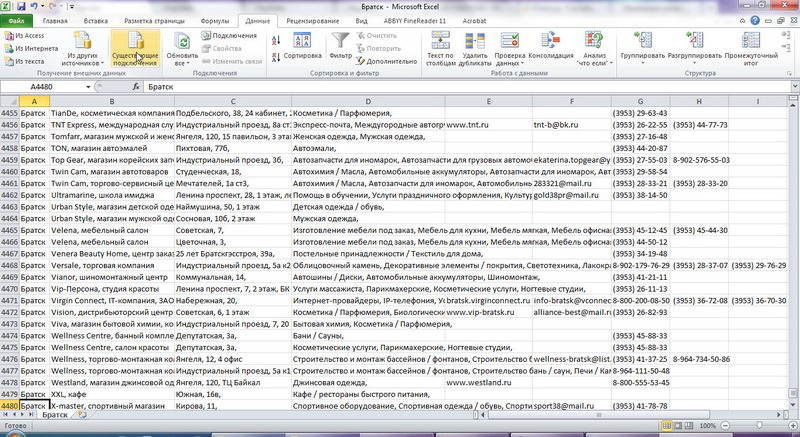Viewport: 800px width, 437px height.
Task: Open Data Validation (Проверка данных)
Action: (510, 48)
